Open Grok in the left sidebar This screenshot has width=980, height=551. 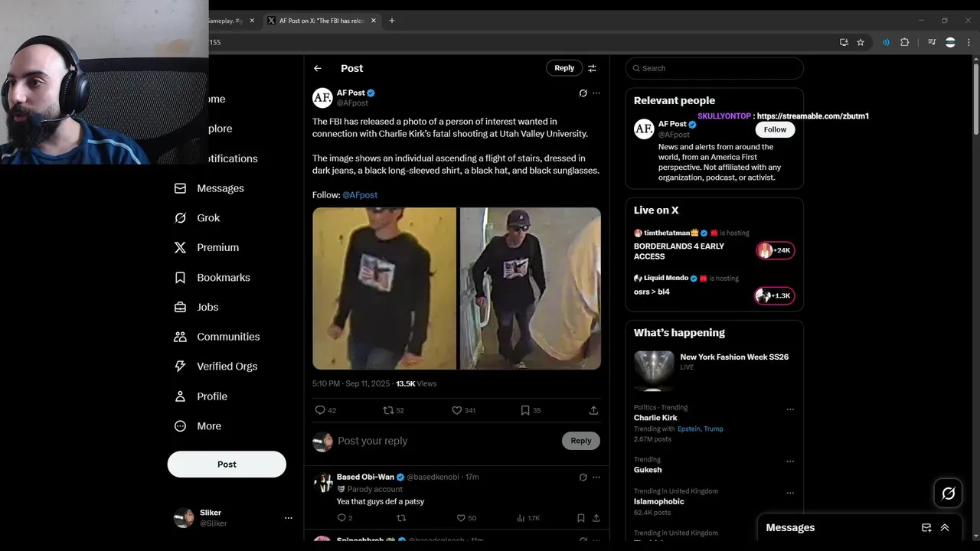pyautogui.click(x=197, y=218)
